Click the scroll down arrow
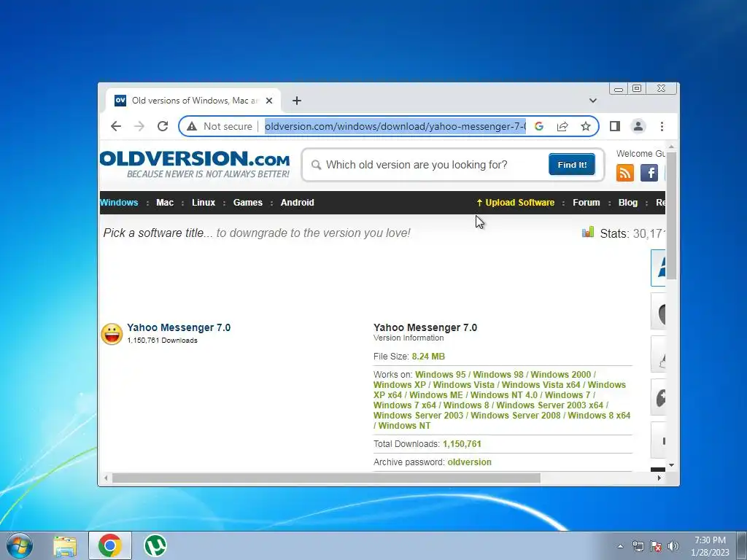 click(671, 464)
